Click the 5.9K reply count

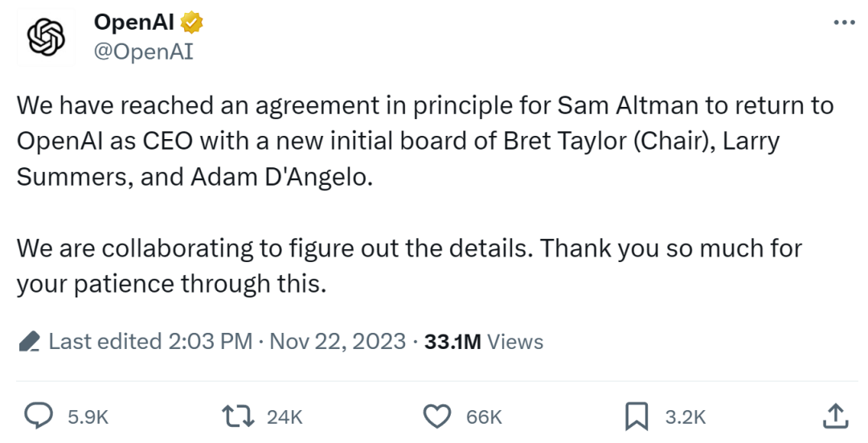click(88, 417)
